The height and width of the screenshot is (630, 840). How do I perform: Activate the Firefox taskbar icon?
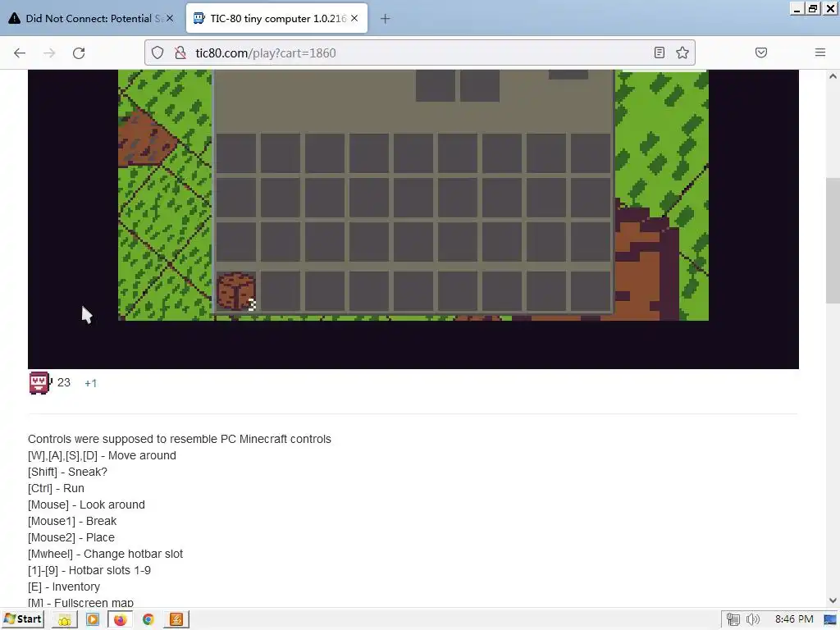click(x=120, y=620)
